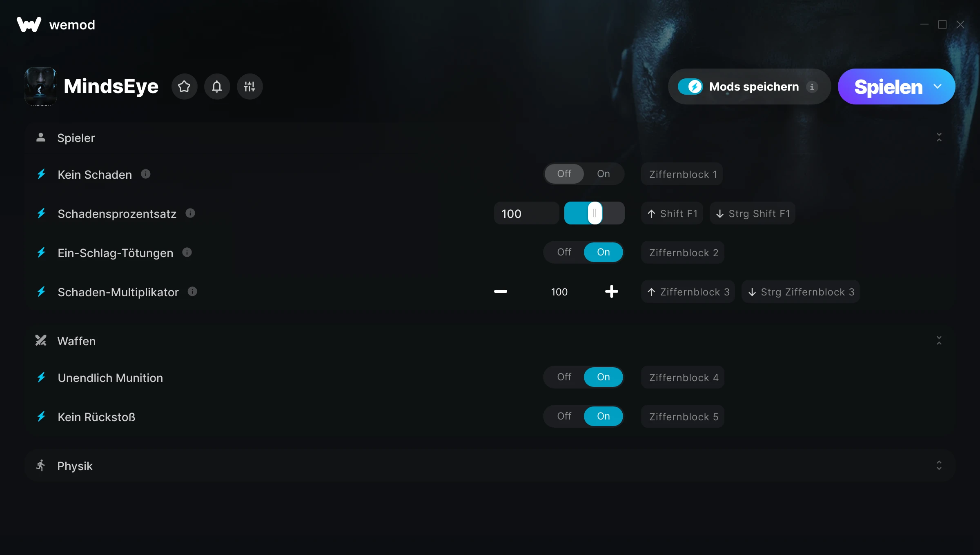This screenshot has width=980, height=555.
Task: Collapse the Spieler section
Action: click(939, 138)
